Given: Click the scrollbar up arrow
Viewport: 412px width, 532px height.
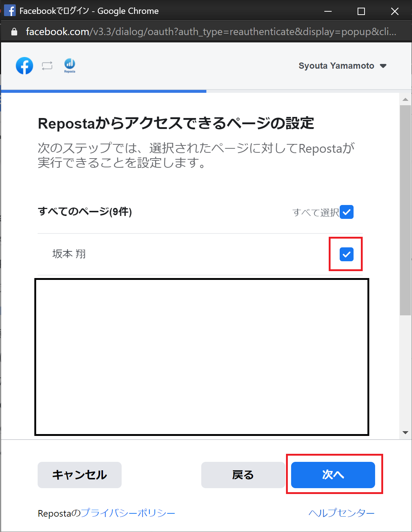Looking at the screenshot, I should 405,99.
